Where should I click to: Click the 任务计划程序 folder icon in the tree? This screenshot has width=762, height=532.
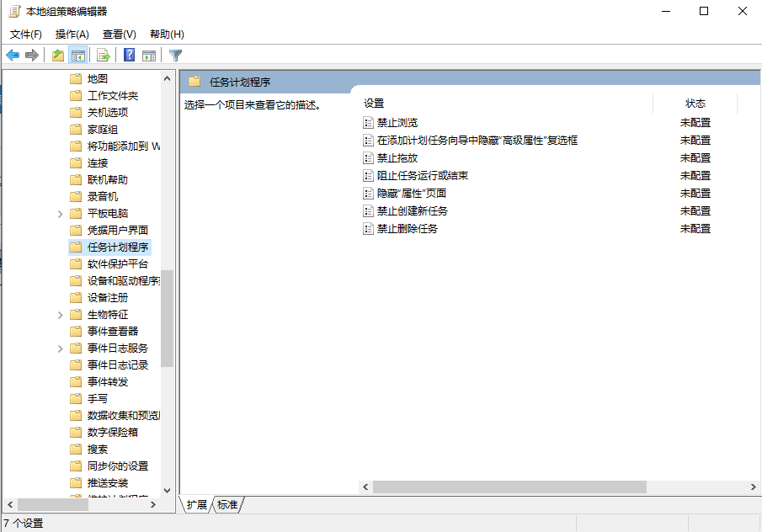pos(74,247)
